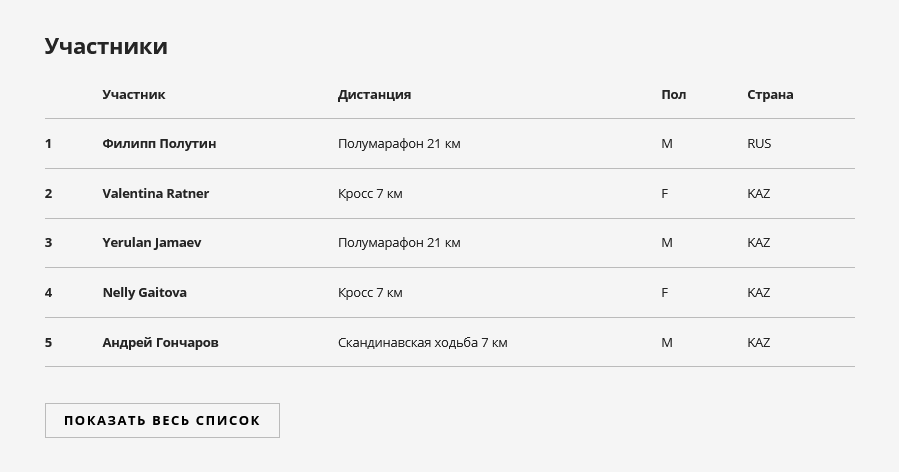Select participant Valentina Ratner
This screenshot has width=900, height=472.
tap(156, 194)
